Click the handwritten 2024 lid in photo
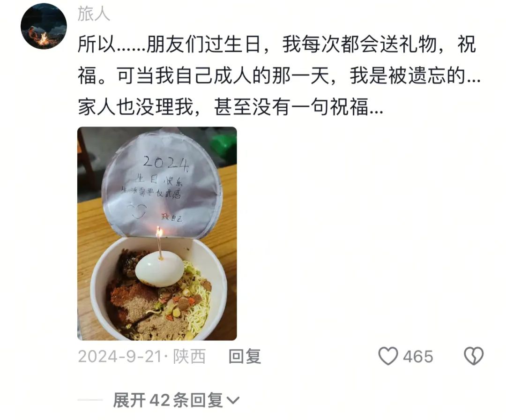The width and height of the screenshot is (506, 420). [x=166, y=163]
